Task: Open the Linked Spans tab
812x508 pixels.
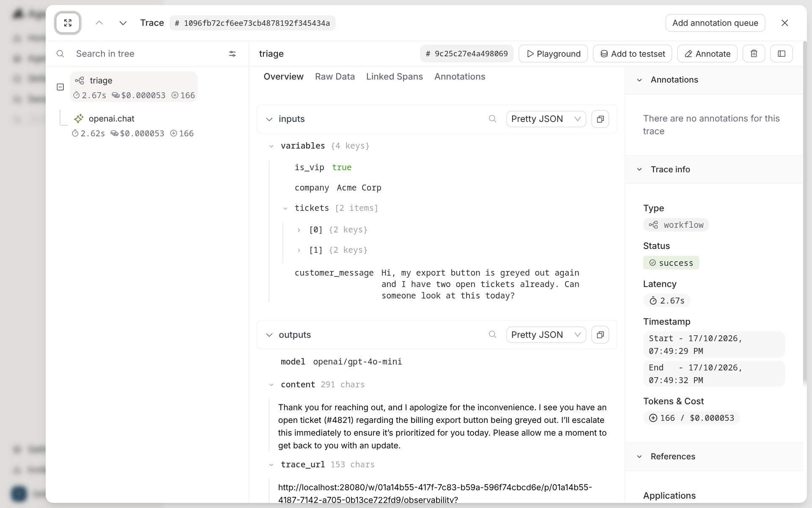Action: pyautogui.click(x=395, y=77)
